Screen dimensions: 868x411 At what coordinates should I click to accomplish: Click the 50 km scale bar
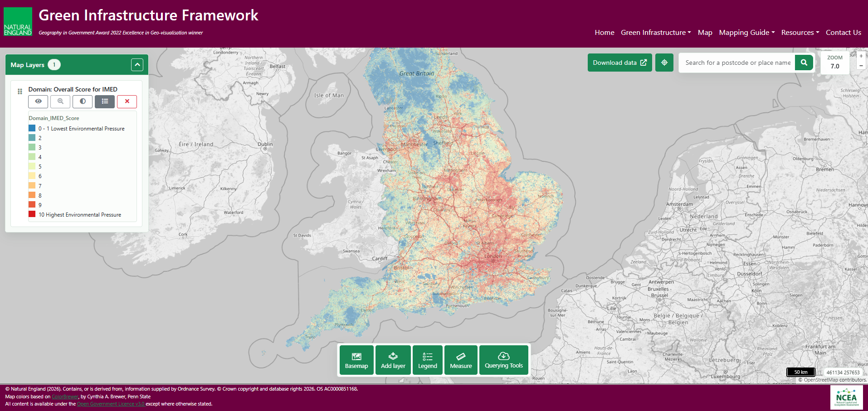point(800,372)
